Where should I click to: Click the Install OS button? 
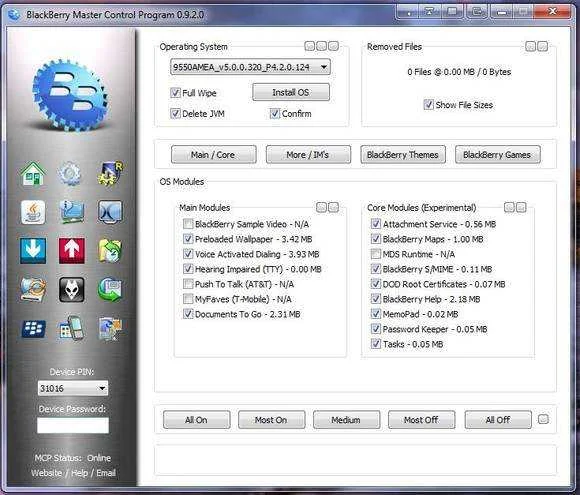click(x=291, y=92)
